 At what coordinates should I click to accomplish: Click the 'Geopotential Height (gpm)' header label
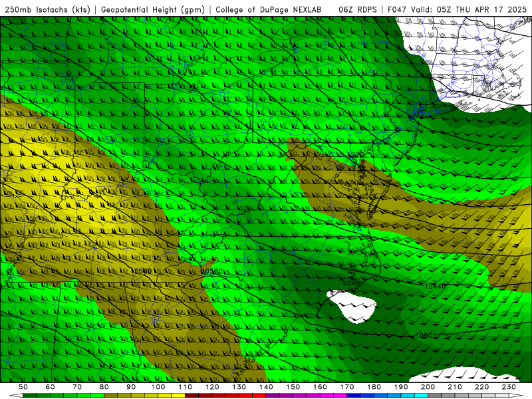tap(153, 9)
